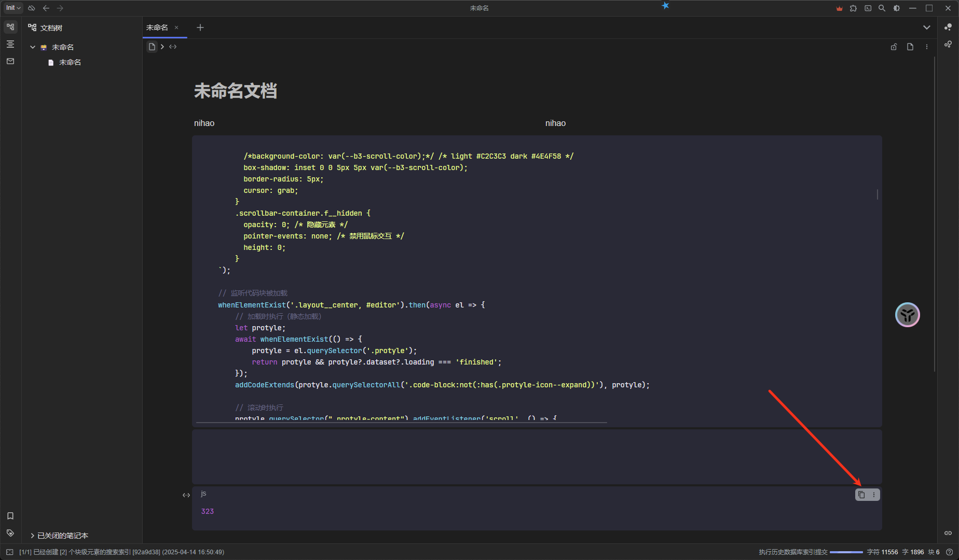Open the plugins puzzle icon
Screen dimensions: 959x560
pos(853,8)
